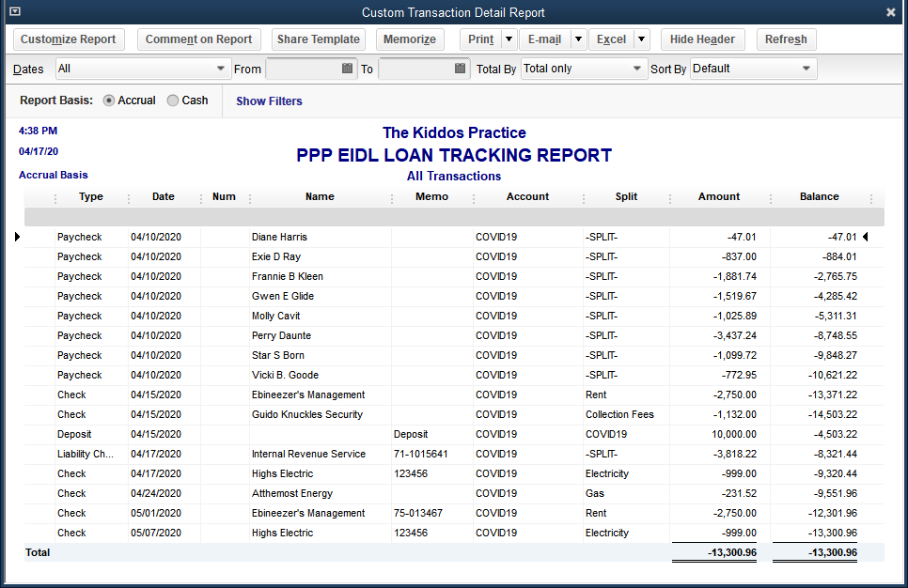Open the From date calendar picker

[347, 69]
